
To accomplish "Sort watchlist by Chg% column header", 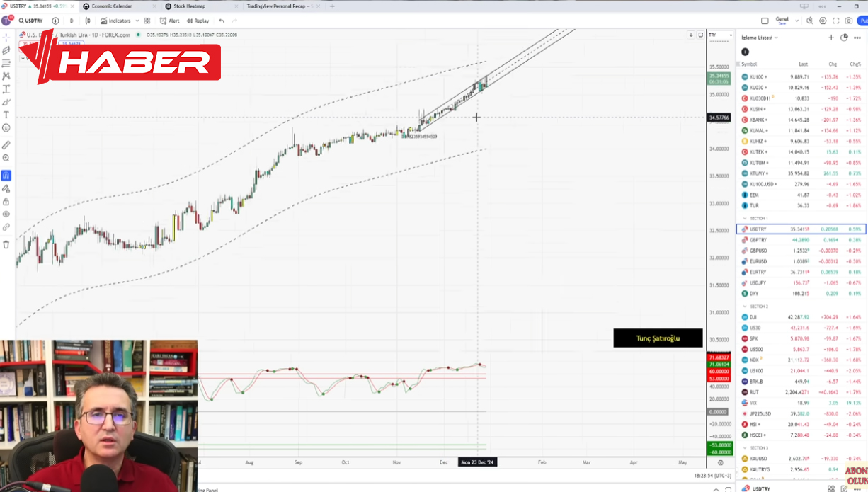I will pos(855,64).
